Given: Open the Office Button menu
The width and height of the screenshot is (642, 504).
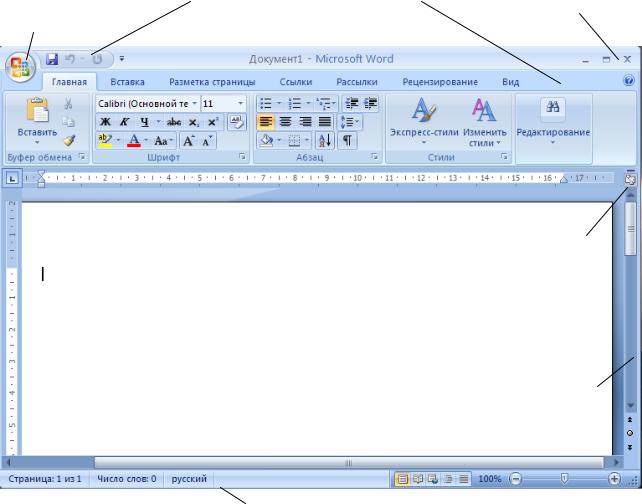Looking at the screenshot, I should point(20,67).
